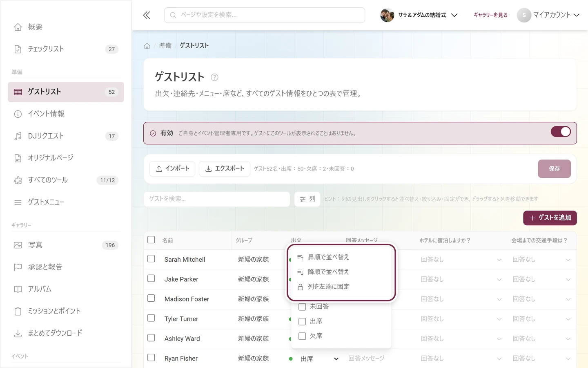Click the すべてのツール puzzle icon
This screenshot has width=588, height=368.
click(18, 180)
